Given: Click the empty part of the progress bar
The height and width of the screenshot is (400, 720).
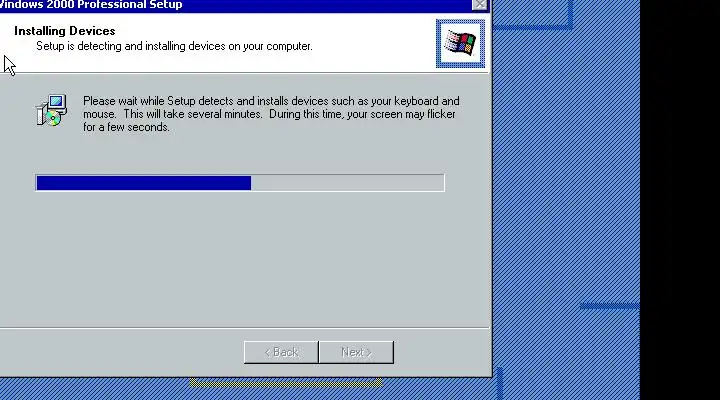Looking at the screenshot, I should point(347,183).
